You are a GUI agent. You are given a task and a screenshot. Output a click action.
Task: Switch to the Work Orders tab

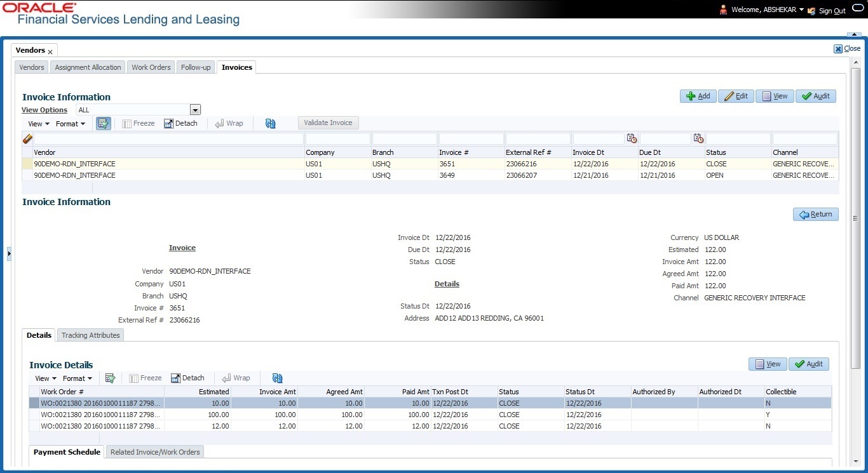click(x=151, y=67)
